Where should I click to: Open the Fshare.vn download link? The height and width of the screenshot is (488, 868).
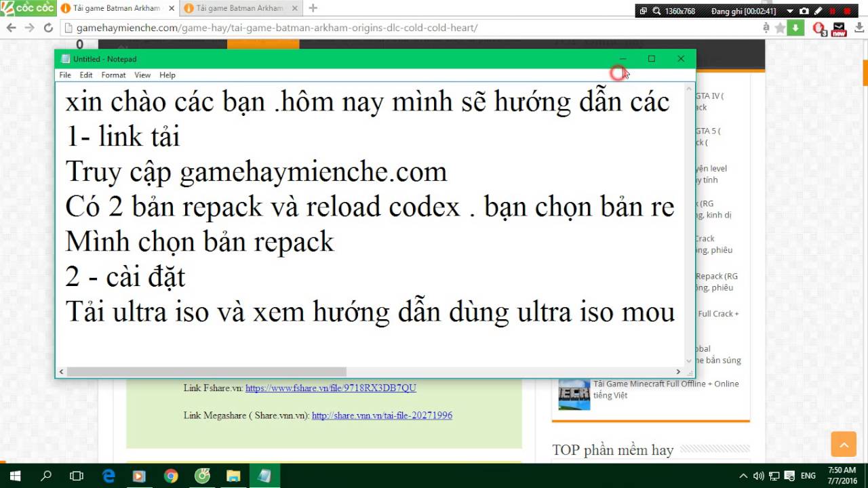tap(331, 388)
